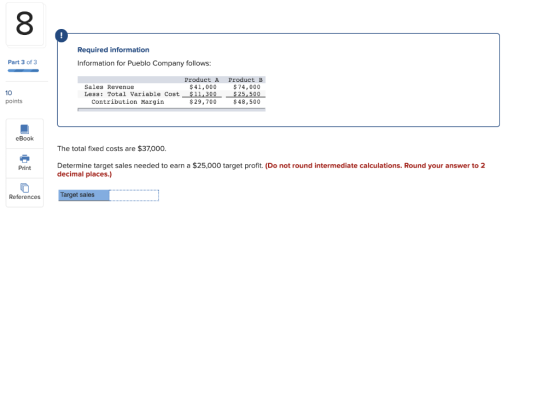Click the total fixed costs sentence
560x410 pixels.
pos(112,149)
